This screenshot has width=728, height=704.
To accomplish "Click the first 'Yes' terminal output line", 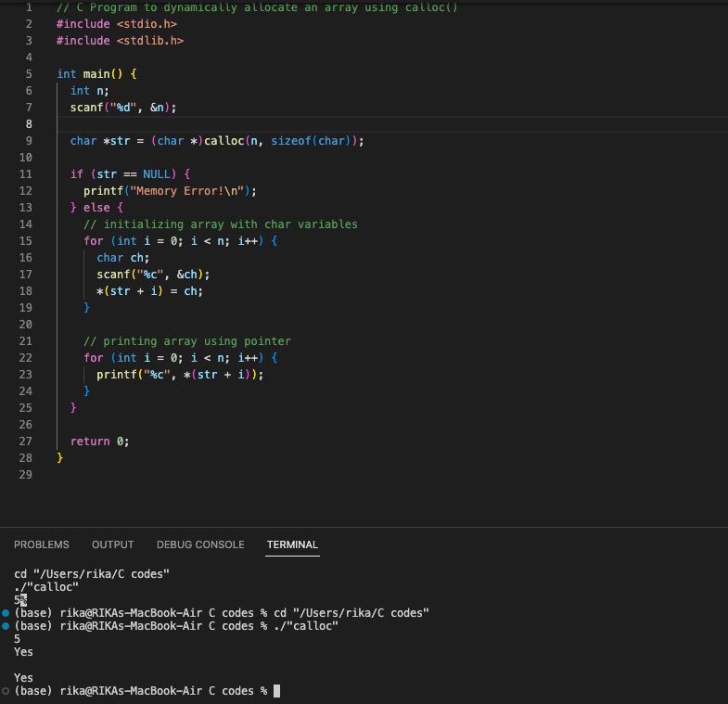I will coord(23,652).
